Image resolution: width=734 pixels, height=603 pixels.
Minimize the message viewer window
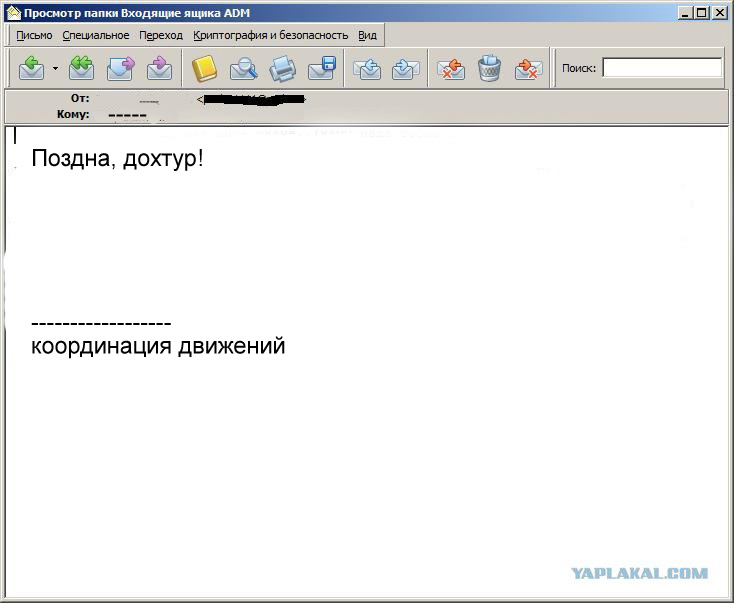tap(685, 13)
